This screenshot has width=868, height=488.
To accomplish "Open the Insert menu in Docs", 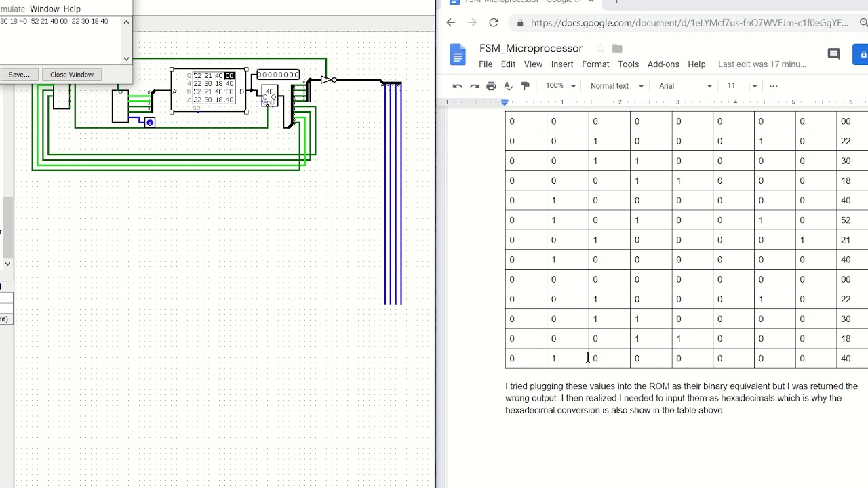I will click(x=562, y=64).
